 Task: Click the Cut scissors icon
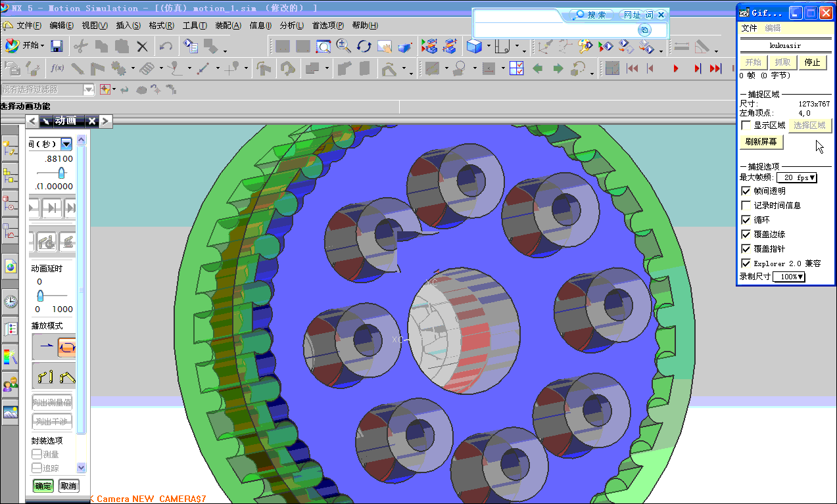[80, 46]
